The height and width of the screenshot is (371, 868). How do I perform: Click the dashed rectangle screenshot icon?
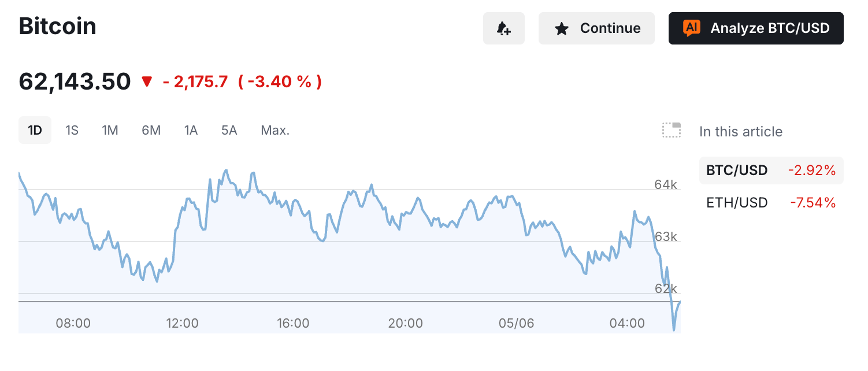671,131
